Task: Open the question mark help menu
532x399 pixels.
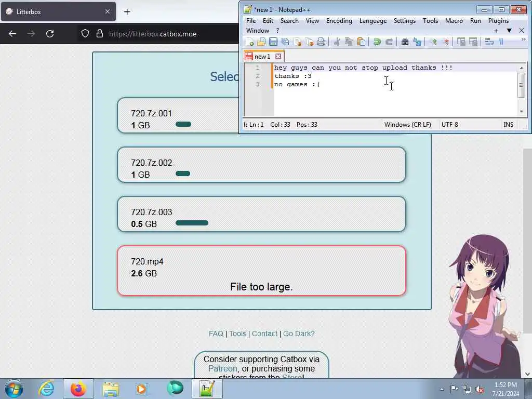Action: tap(277, 31)
